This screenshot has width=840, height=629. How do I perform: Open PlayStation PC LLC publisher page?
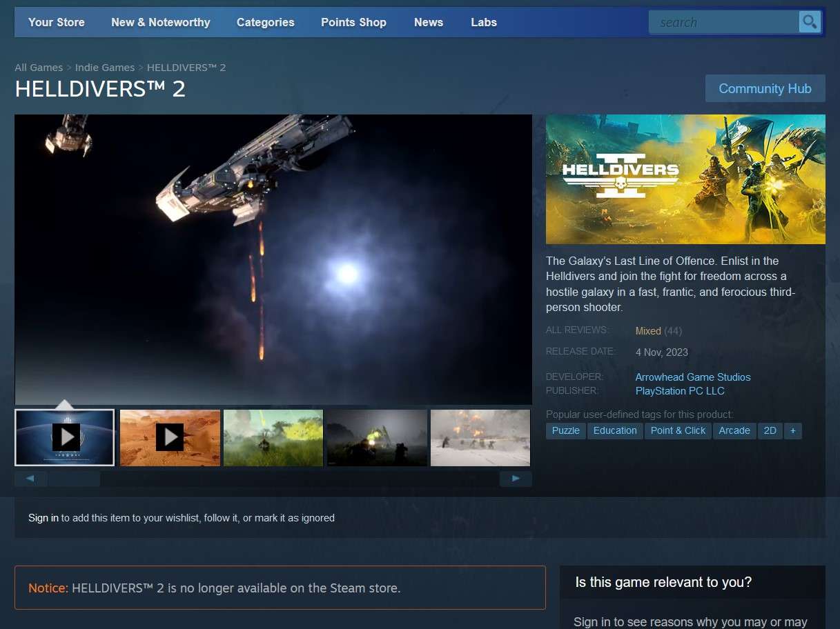[x=680, y=391]
